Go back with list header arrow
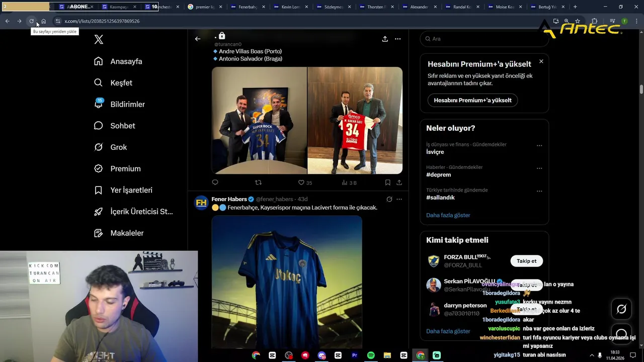This screenshot has height=362, width=644. (x=198, y=39)
